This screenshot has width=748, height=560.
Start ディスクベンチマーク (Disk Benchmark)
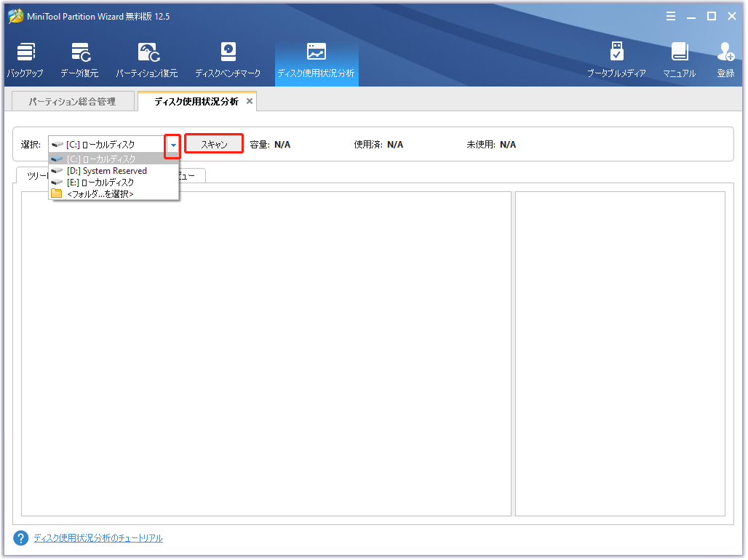tap(228, 60)
